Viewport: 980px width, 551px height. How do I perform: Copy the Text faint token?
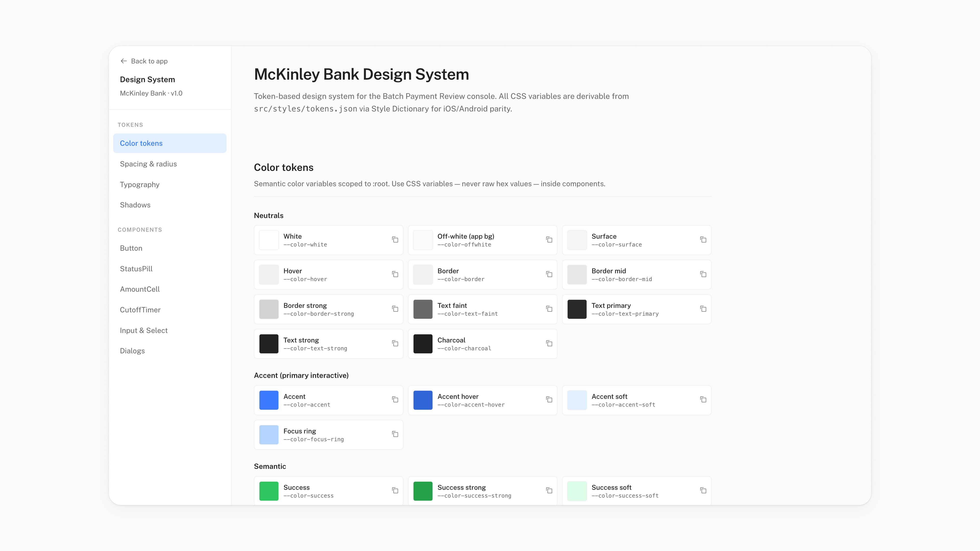click(549, 309)
